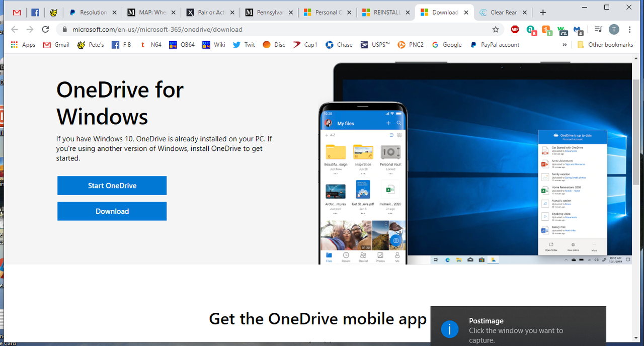Switch to the Pennsylvan tab
Screen dimensions: 644x346
pos(269,13)
